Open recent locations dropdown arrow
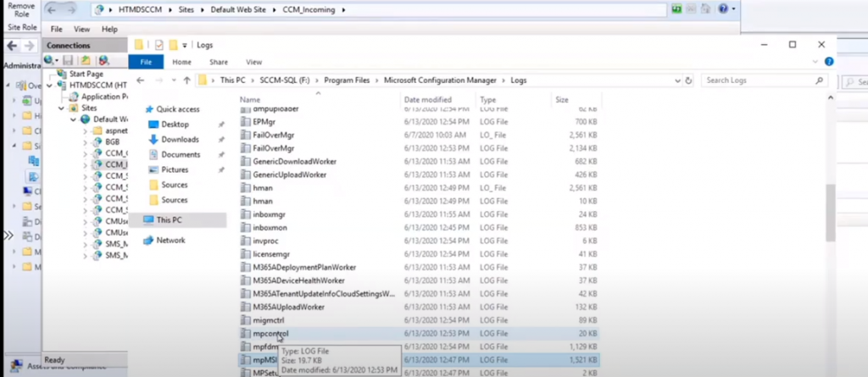 tap(174, 80)
